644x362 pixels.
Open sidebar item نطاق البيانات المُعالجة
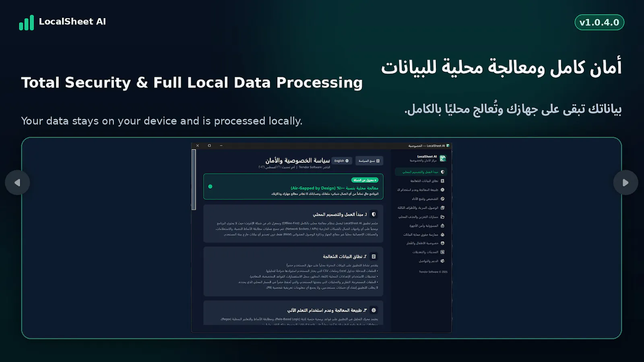pos(421,181)
